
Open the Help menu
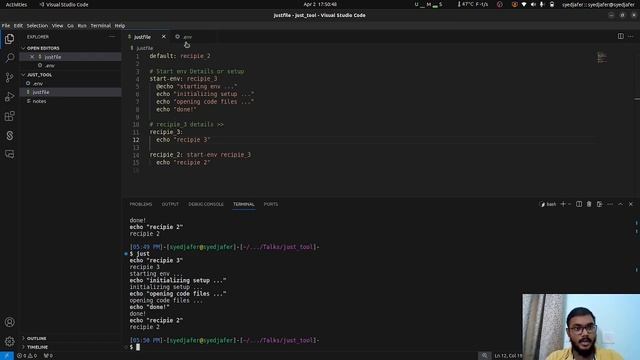tap(120, 25)
